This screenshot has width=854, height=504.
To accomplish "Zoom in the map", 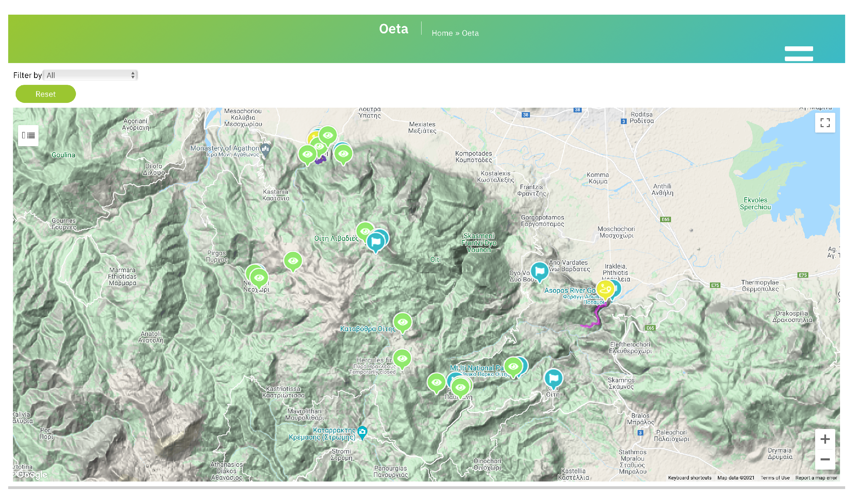I will 824,439.
